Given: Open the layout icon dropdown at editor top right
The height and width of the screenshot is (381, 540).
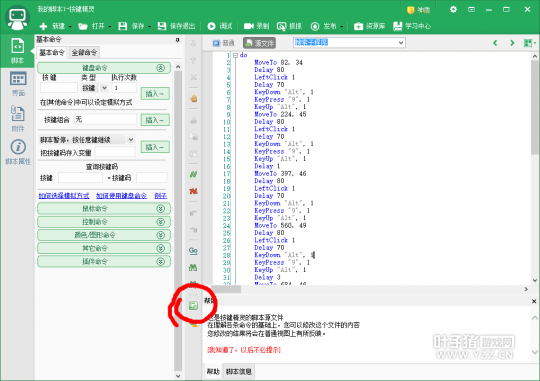Looking at the screenshot, I should (x=530, y=43).
